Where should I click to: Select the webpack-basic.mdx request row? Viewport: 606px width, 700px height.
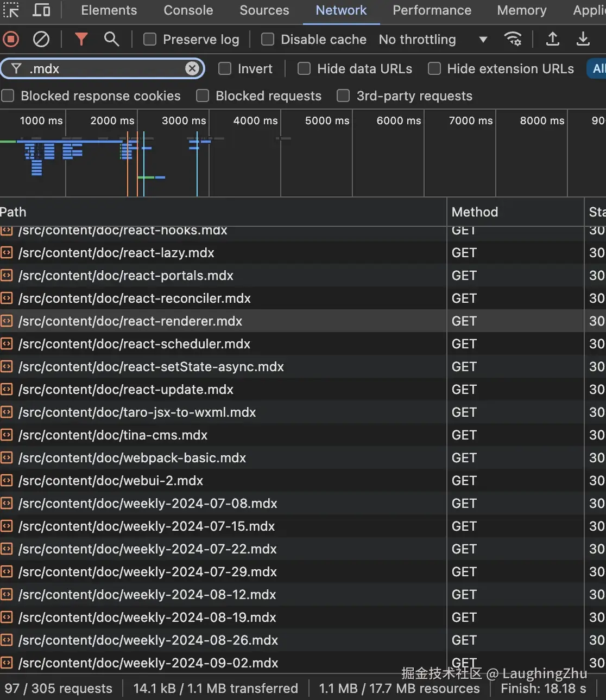(x=303, y=458)
